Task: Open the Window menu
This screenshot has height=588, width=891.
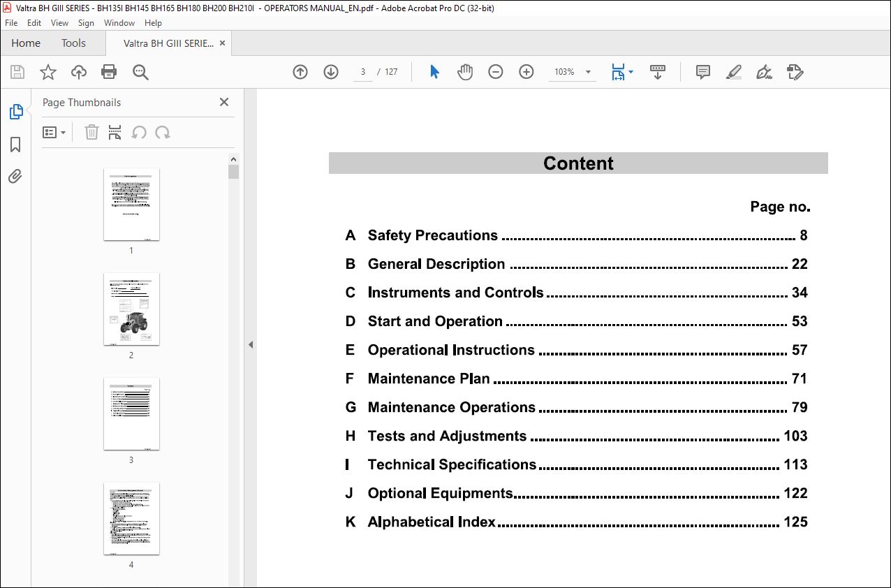Action: [x=119, y=23]
